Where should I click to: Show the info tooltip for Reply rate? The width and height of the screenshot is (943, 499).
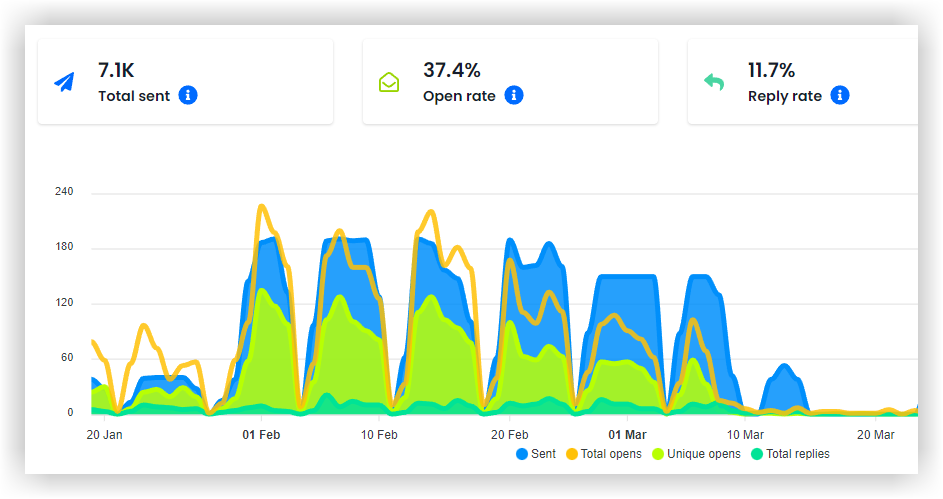pos(840,96)
